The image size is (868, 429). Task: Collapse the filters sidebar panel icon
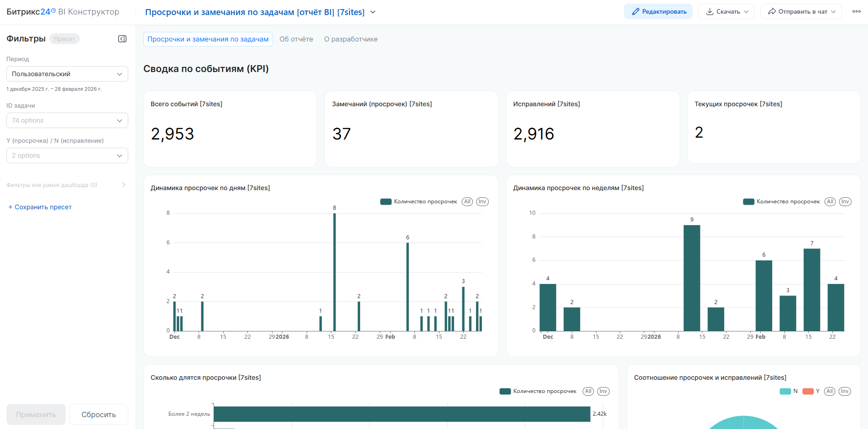click(x=122, y=39)
